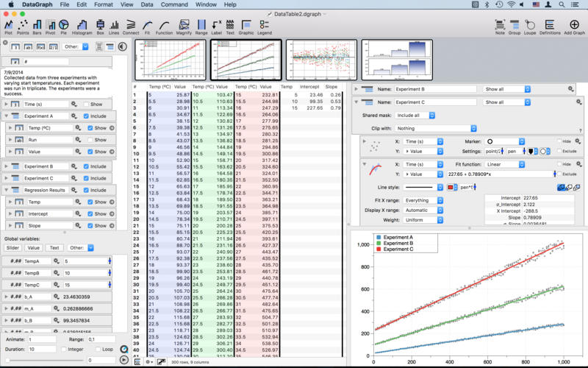This screenshot has height=368, width=588.
Task: Toggle Include checkbox for Experiment A
Action: point(86,116)
